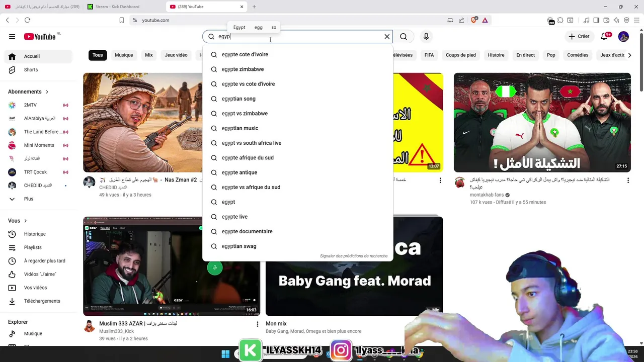Open site settings icon in address bar

point(134,20)
